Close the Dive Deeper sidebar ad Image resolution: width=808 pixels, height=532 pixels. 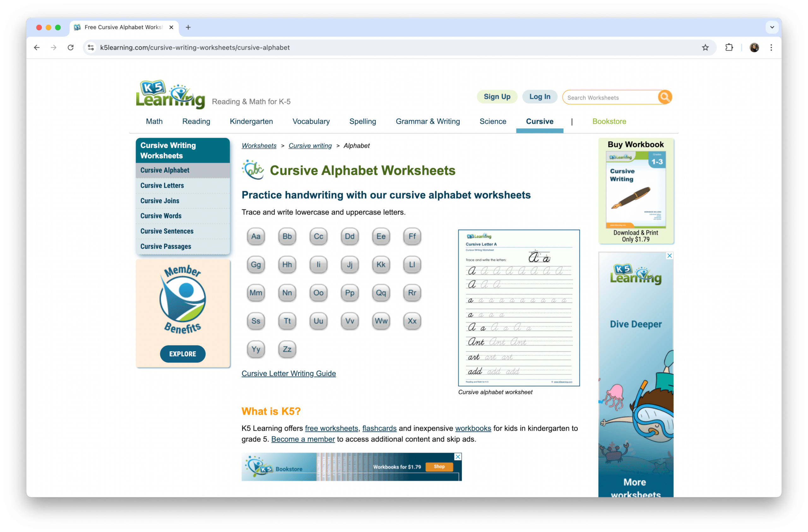point(669,256)
